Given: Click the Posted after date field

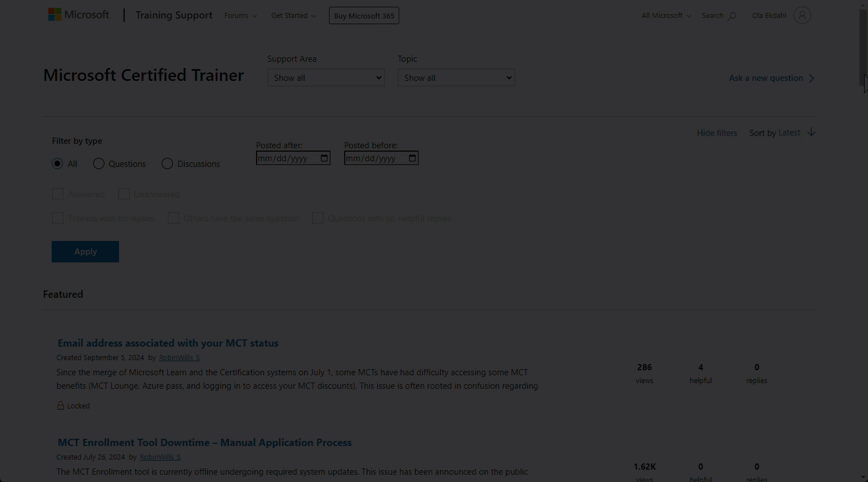Looking at the screenshot, I should coord(293,158).
